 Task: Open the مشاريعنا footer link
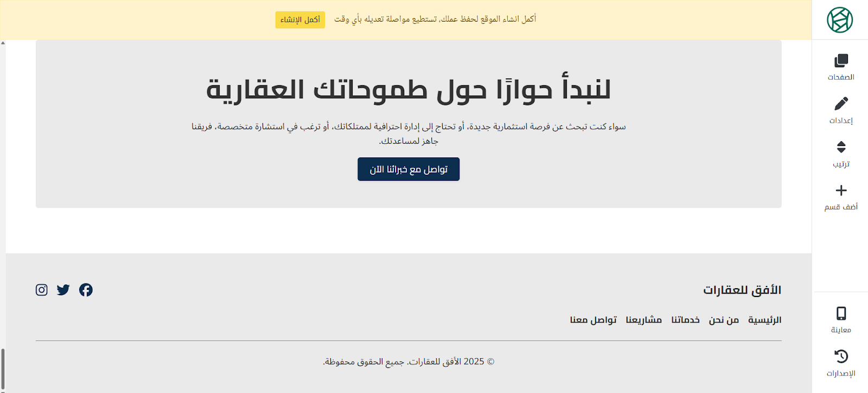click(x=643, y=320)
